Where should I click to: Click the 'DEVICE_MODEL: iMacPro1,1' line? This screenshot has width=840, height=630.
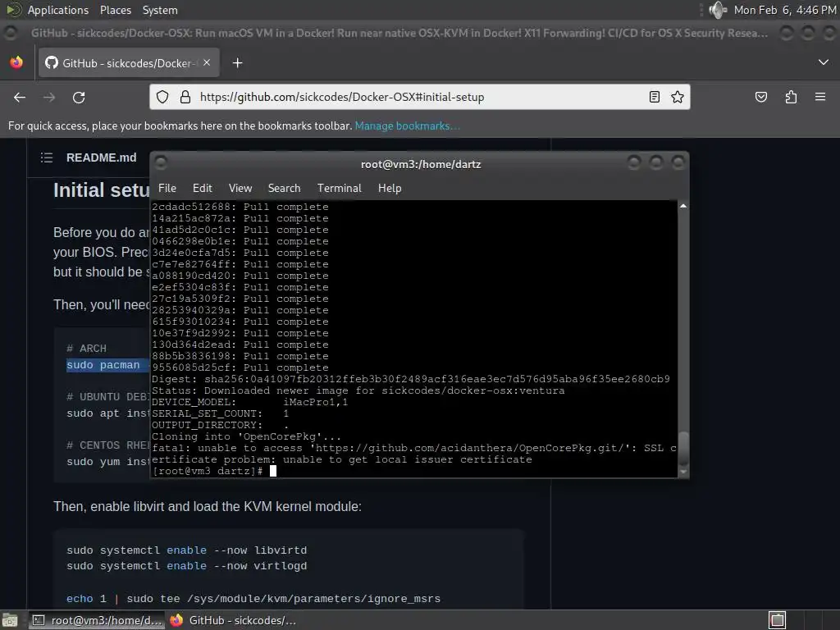[x=249, y=402]
